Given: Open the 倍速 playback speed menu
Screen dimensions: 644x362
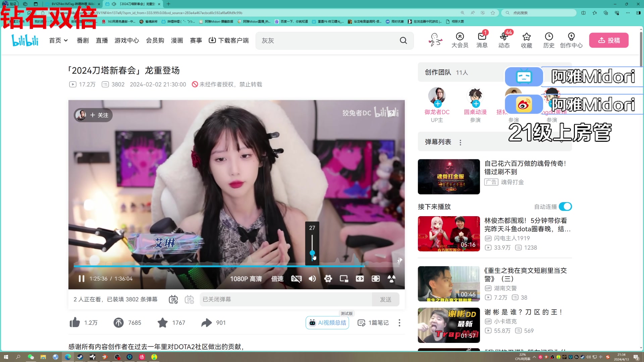Looking at the screenshot, I should 277,279.
